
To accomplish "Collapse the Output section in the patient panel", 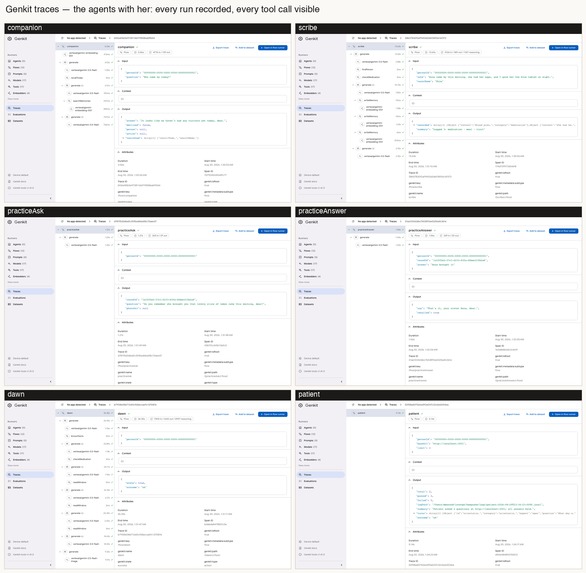I will pos(410,480).
